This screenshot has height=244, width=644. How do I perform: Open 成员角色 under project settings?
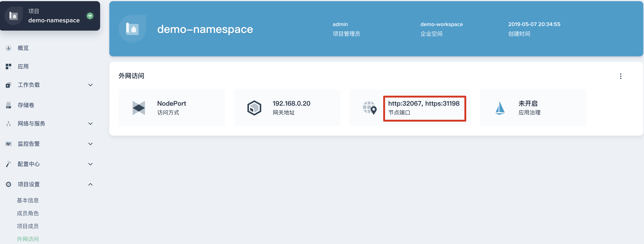click(28, 214)
